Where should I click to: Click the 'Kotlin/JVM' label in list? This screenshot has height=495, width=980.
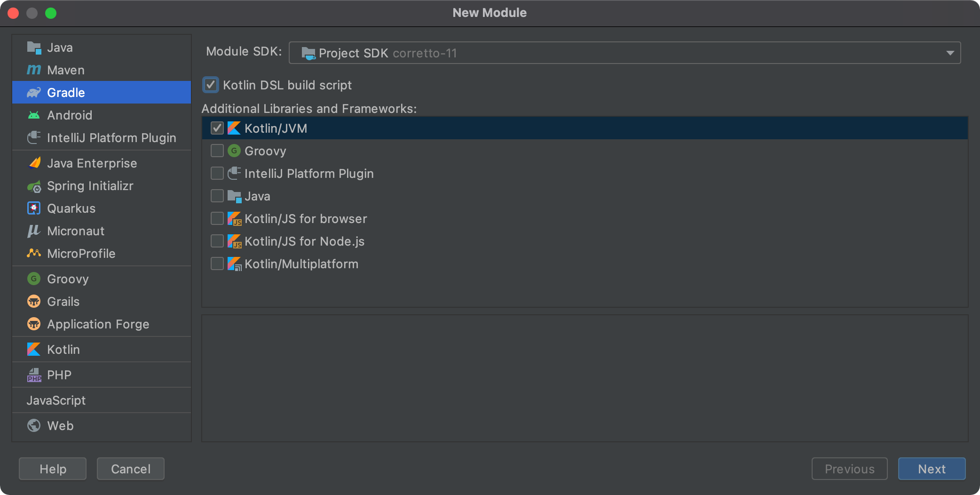coord(276,128)
